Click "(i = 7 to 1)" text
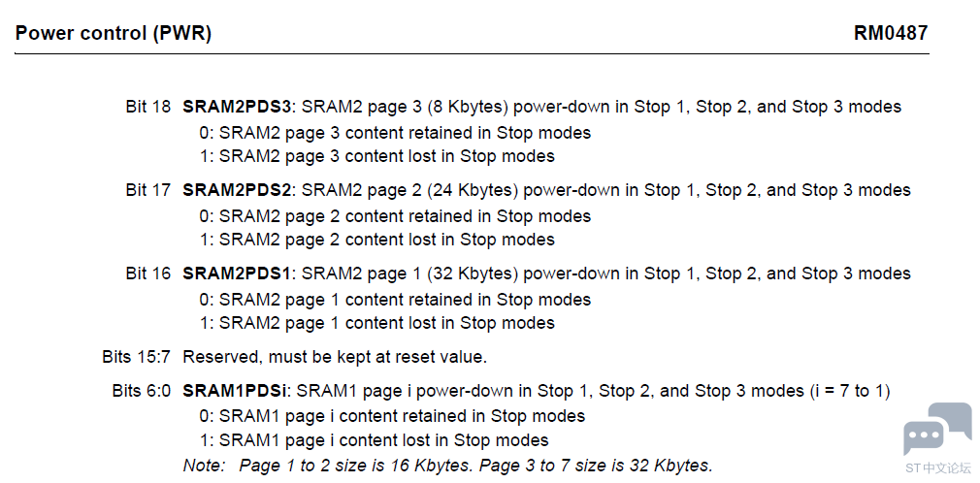The width and height of the screenshot is (980, 483). [849, 391]
